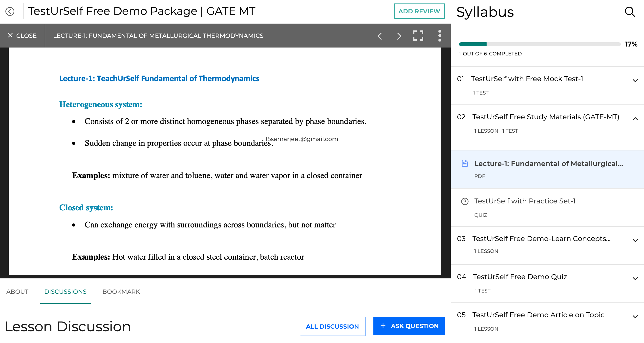The width and height of the screenshot is (644, 343).
Task: Close the lecture viewer
Action: [22, 36]
